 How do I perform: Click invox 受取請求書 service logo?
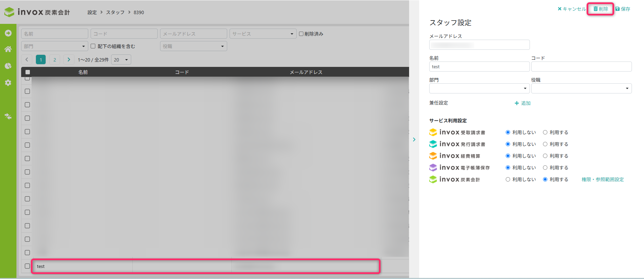pos(457,132)
